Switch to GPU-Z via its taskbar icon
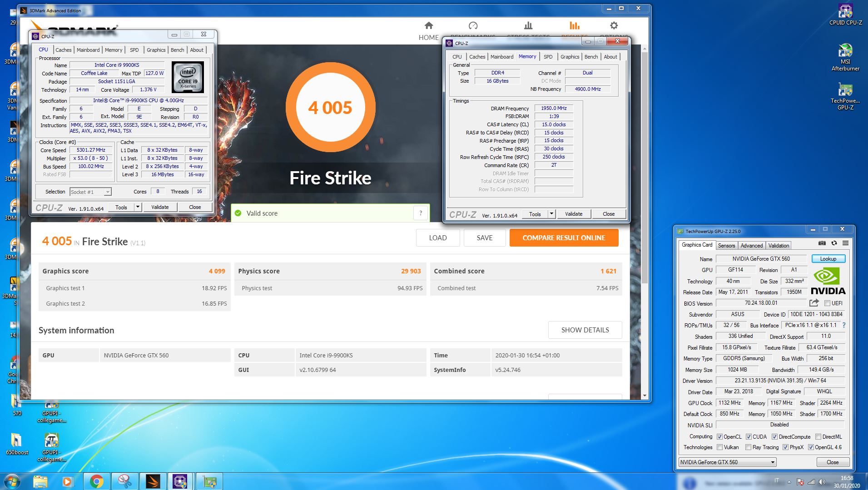 [x=209, y=481]
